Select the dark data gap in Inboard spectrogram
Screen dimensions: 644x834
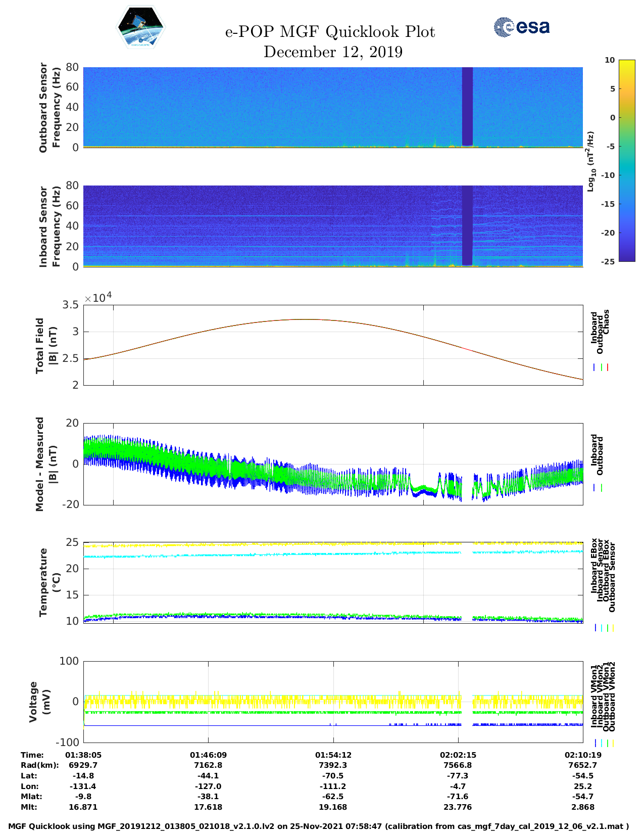467,225
